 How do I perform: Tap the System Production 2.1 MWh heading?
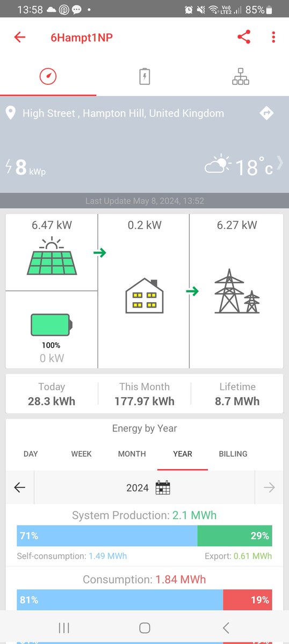[x=144, y=516]
